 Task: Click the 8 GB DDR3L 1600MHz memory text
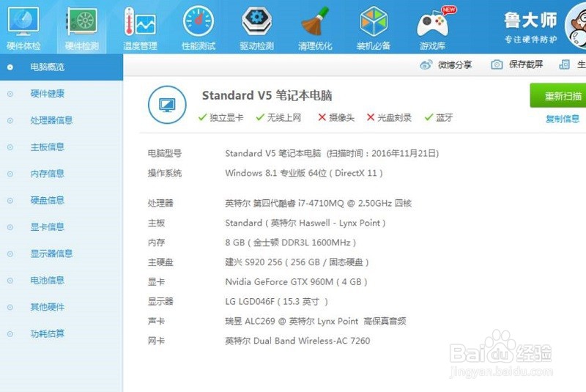click(290, 243)
